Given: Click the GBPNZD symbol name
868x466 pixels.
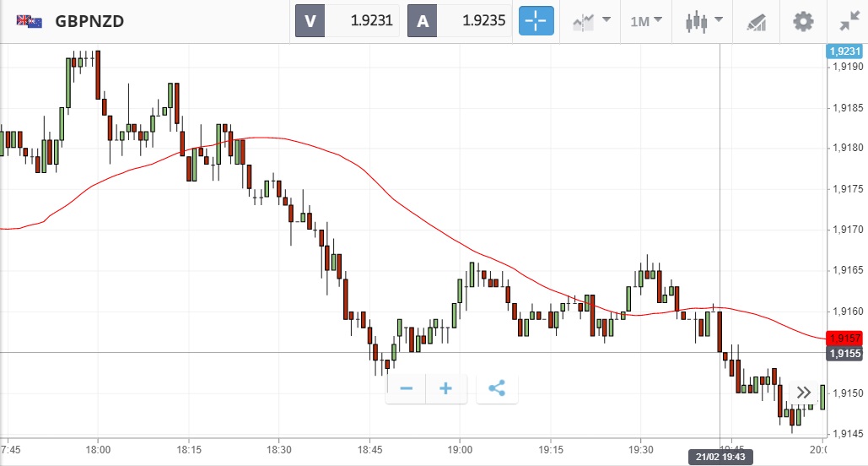Looking at the screenshot, I should pos(89,21).
